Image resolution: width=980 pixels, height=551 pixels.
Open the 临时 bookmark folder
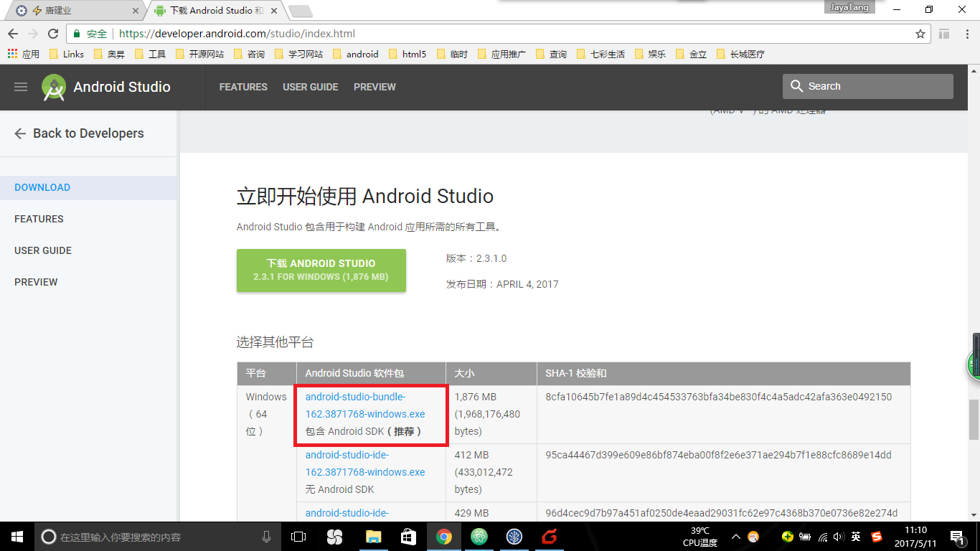[452, 54]
